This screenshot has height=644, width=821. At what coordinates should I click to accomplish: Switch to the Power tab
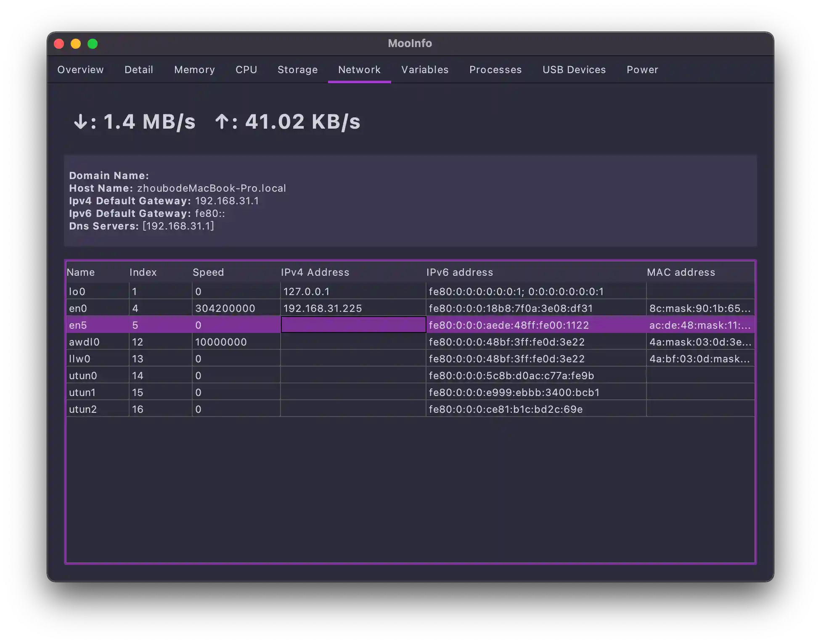tap(642, 70)
